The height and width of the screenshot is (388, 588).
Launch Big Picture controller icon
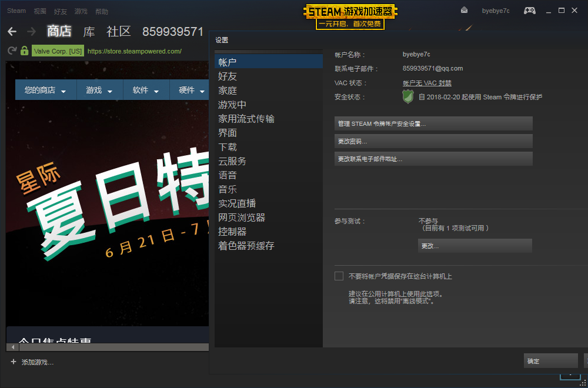(530, 11)
